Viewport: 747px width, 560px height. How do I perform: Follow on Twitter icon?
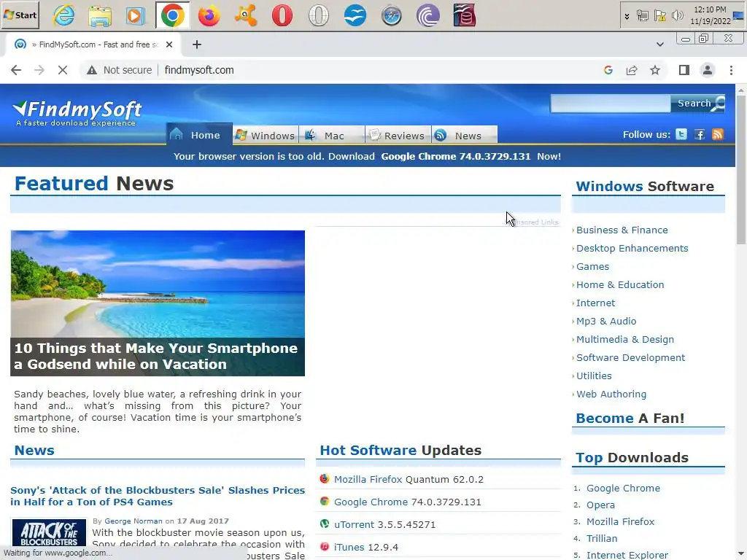[x=681, y=134]
